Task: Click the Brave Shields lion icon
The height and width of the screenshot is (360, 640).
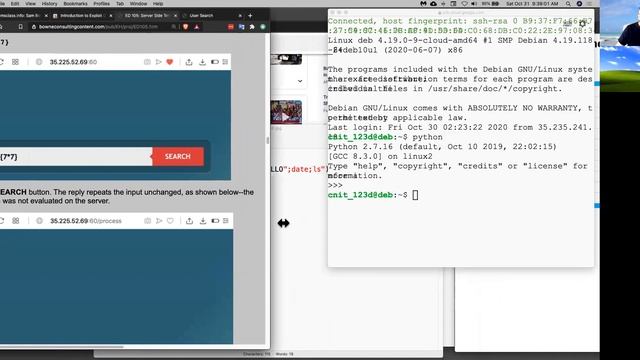Action: (x=186, y=27)
